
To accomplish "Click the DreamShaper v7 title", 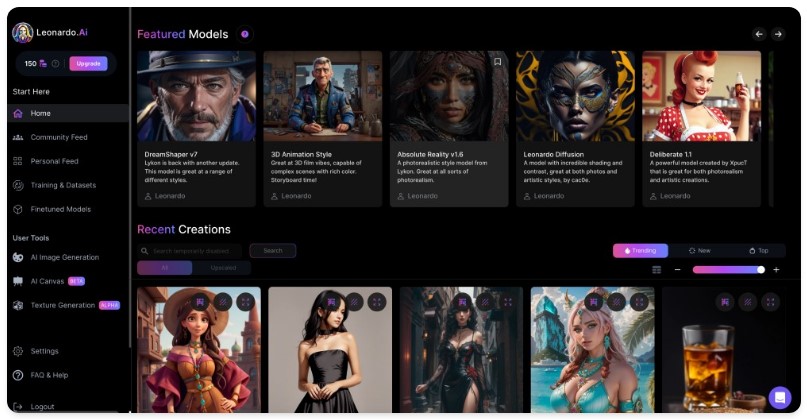I will pyautogui.click(x=171, y=154).
